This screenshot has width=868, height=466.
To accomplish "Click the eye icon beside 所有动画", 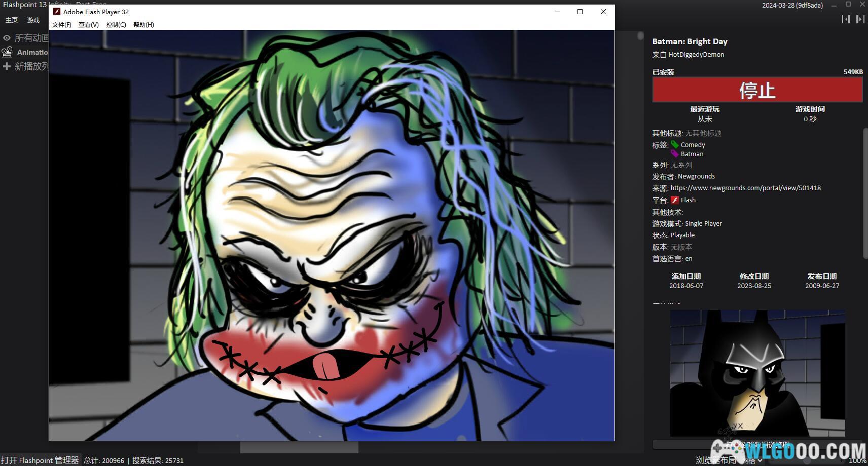I will 7,38.
